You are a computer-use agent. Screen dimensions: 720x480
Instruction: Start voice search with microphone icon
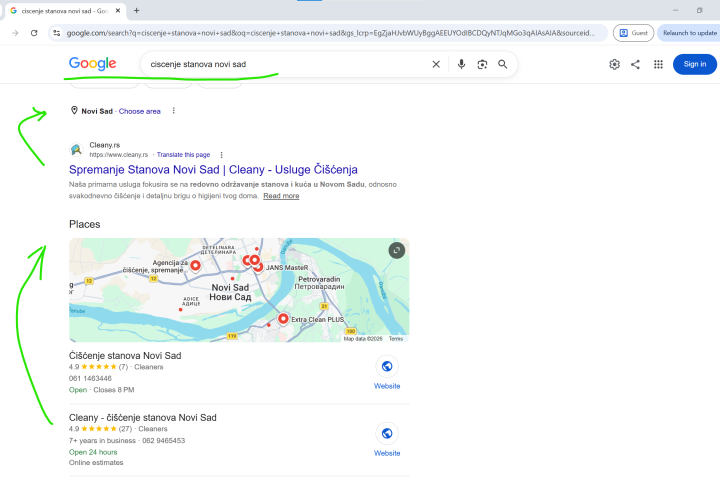461,64
